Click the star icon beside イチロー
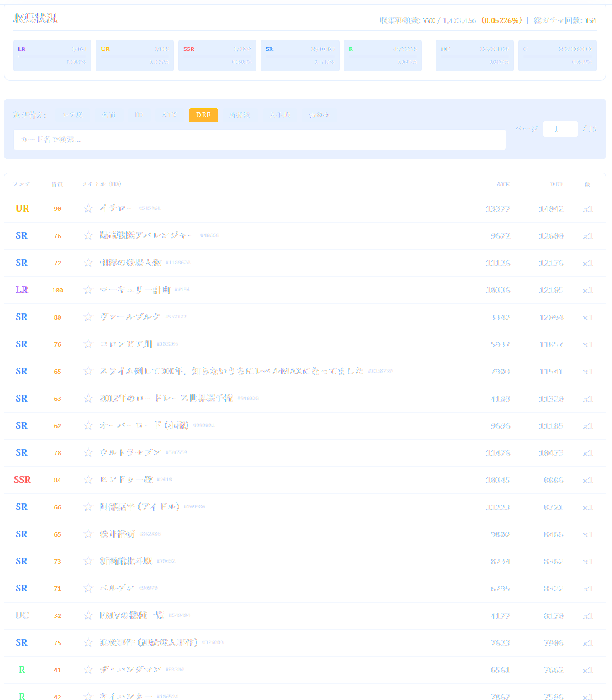The width and height of the screenshot is (612, 700). (x=88, y=208)
